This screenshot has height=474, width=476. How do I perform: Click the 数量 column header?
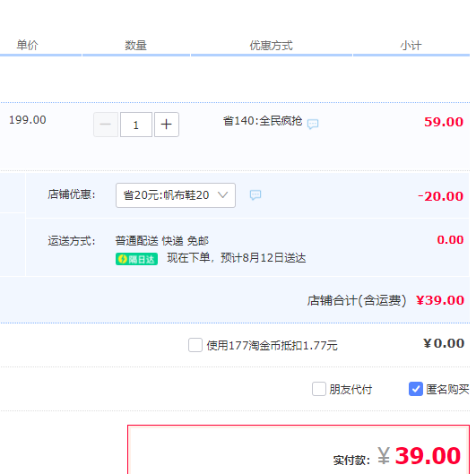point(135,46)
